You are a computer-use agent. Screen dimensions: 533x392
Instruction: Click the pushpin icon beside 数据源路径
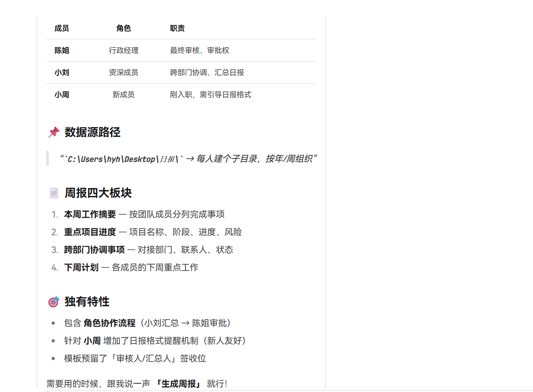click(54, 132)
